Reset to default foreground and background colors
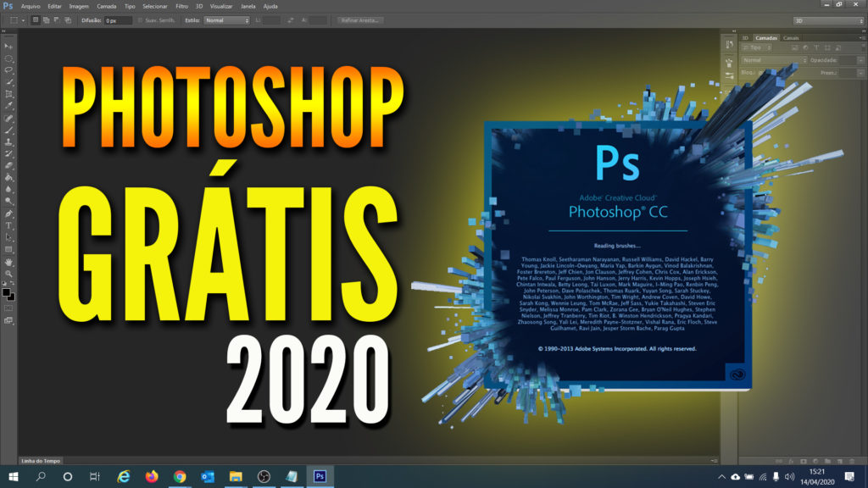This screenshot has width=868, height=488. pos(4,283)
